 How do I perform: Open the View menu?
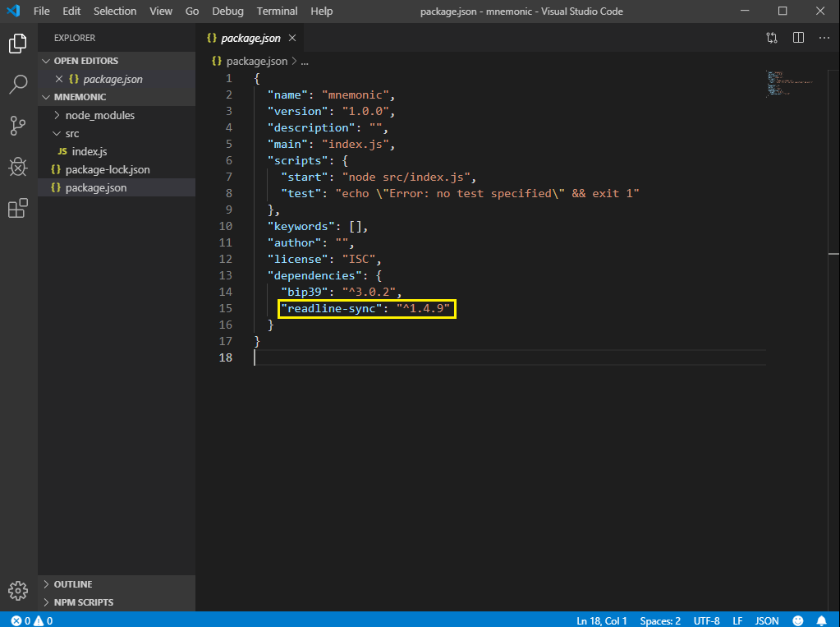161,11
